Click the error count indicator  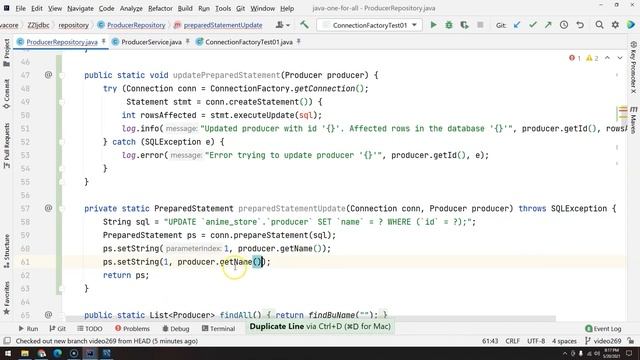click(575, 58)
